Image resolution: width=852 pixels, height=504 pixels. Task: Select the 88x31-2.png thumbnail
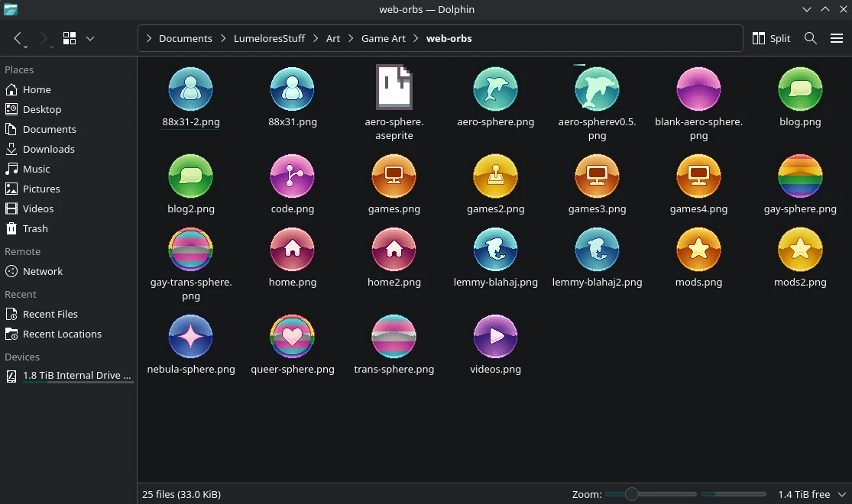pyautogui.click(x=191, y=89)
